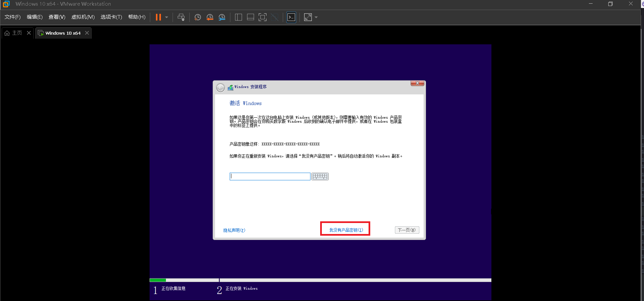Click the stretch guest display icon

tap(308, 17)
